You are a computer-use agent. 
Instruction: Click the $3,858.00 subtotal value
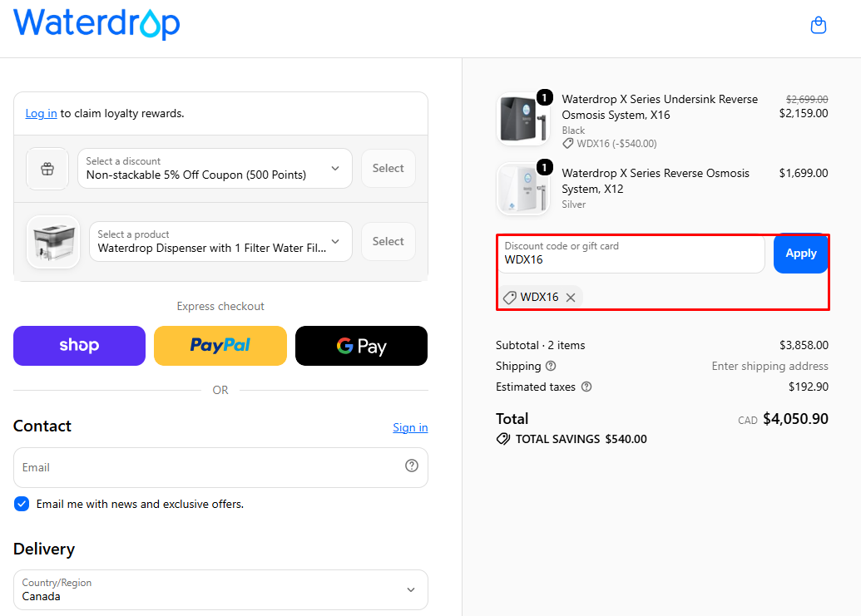coord(804,345)
